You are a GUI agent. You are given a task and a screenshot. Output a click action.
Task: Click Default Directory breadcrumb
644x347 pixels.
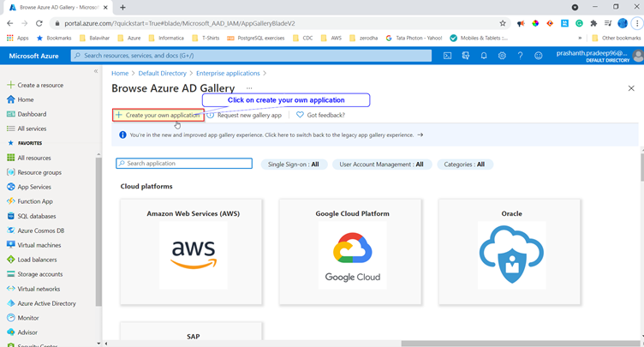coord(162,73)
